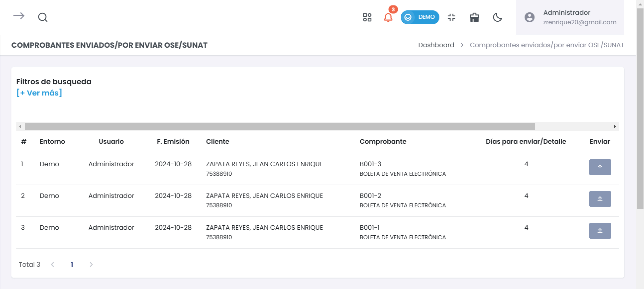Exit fullscreen using the collapse icon

[x=452, y=17]
